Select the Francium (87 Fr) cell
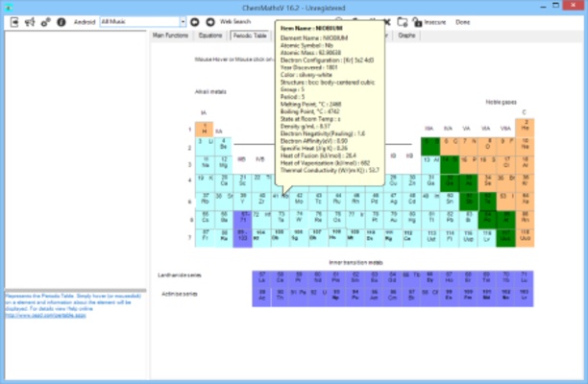Image resolution: width=588 pixels, height=384 pixels. pyautogui.click(x=205, y=238)
